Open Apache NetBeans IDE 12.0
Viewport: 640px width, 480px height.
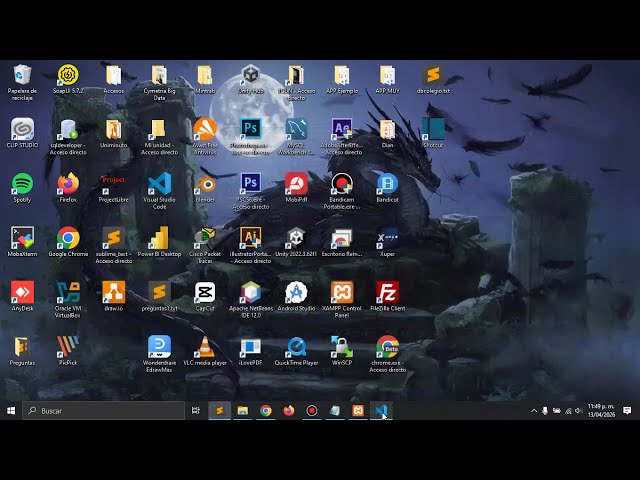251,300
